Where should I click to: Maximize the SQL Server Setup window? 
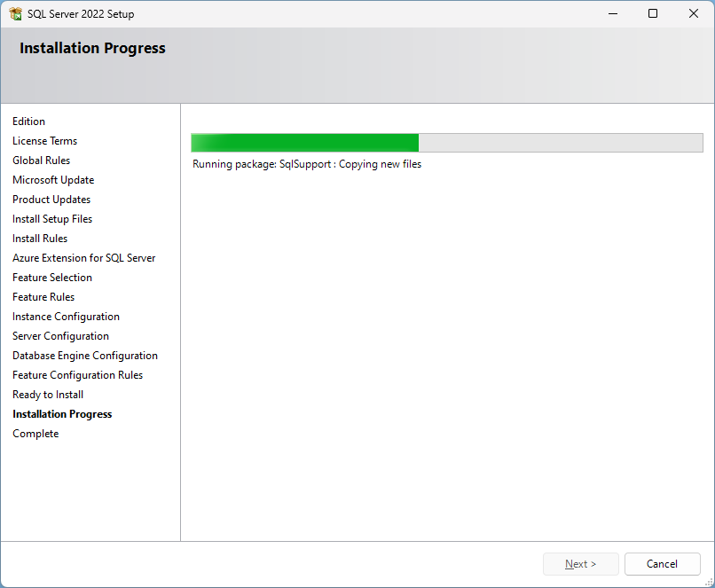[653, 14]
